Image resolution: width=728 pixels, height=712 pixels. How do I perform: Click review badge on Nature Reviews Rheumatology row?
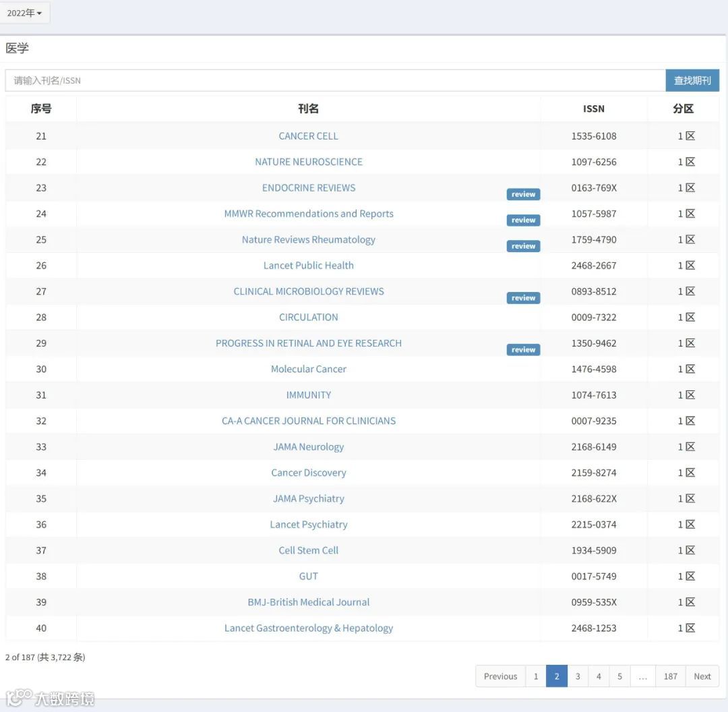523,246
